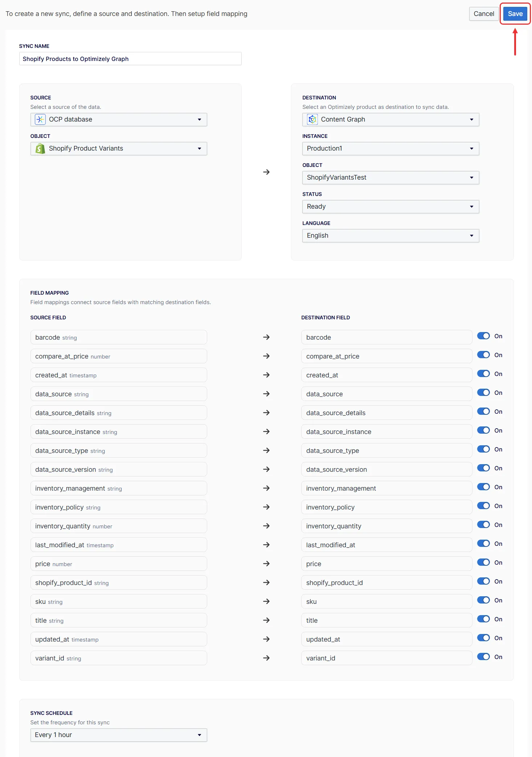This screenshot has width=532, height=757.
Task: Switch off the title field mapping
Action: (x=483, y=619)
